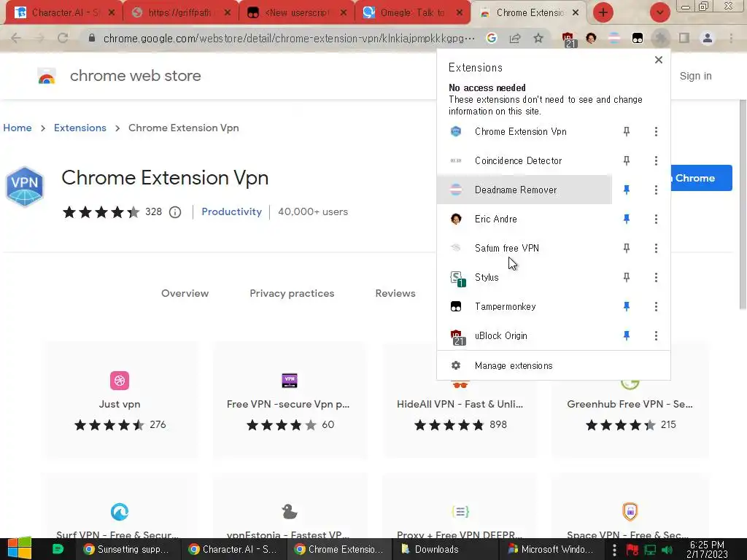Screen dimensions: 747x560
Task: Select Coincidence Detector in extensions list
Action: point(525,160)
